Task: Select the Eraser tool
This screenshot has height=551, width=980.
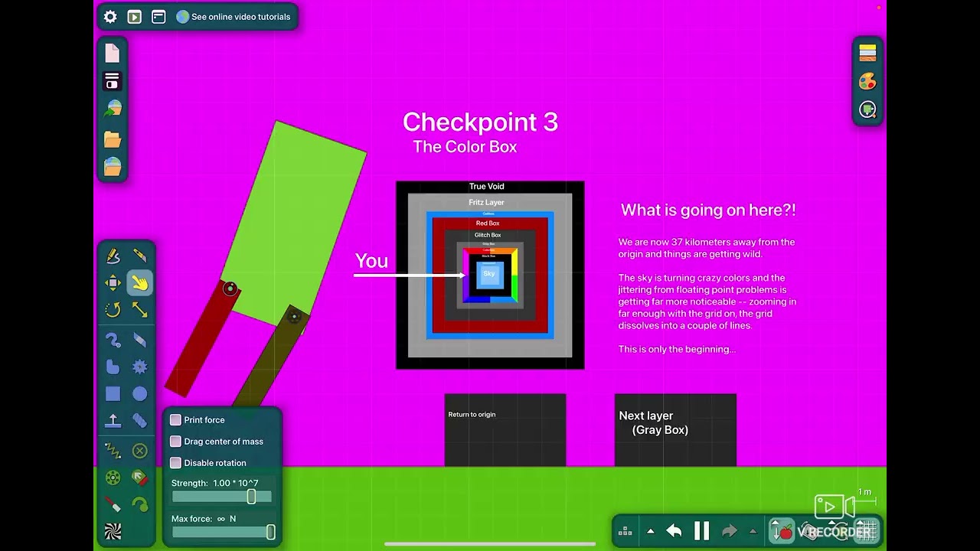Action: point(139,340)
